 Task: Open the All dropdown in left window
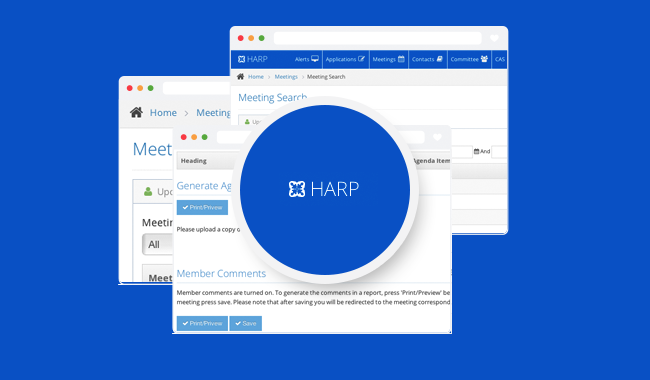pos(158,244)
